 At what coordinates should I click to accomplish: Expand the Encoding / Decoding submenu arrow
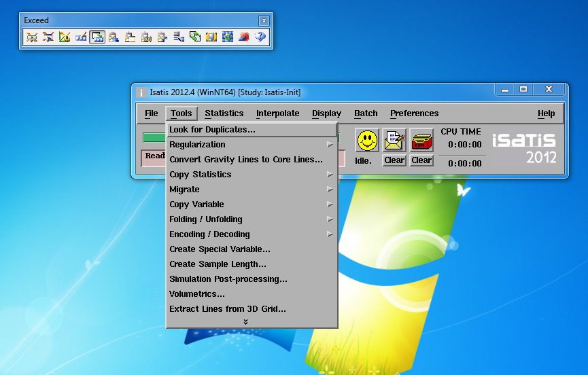330,234
